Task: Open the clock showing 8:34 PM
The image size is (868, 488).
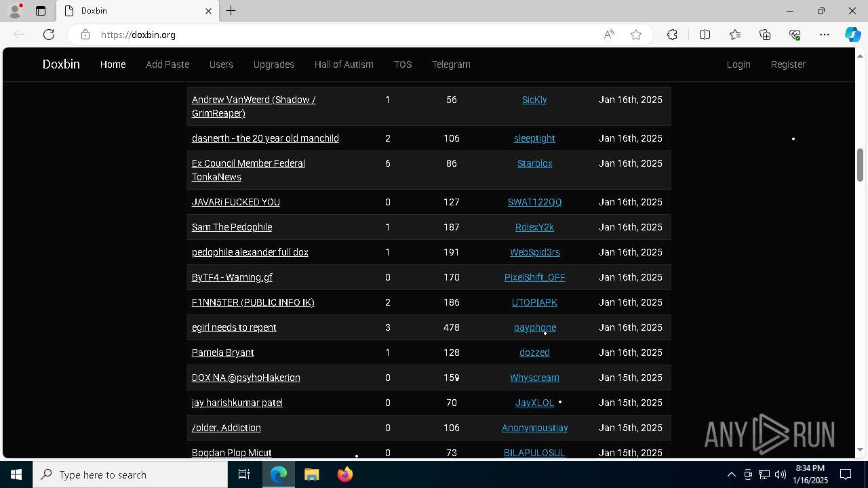Action: 810,474
